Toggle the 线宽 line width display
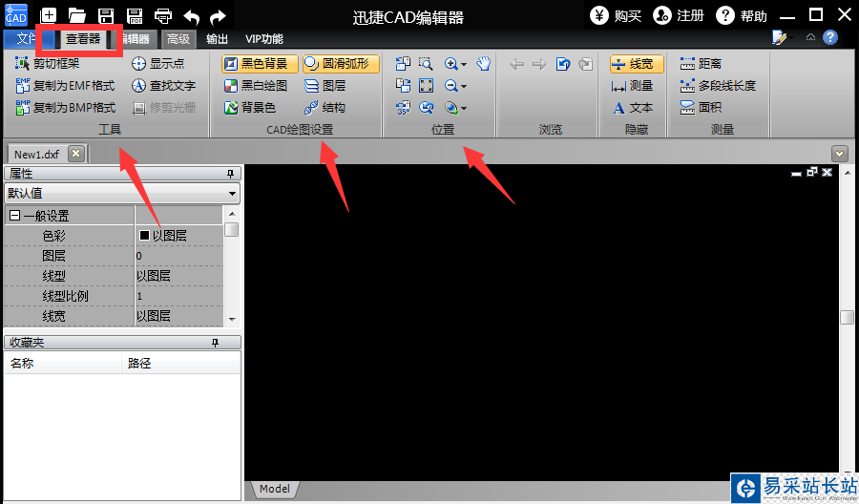The height and width of the screenshot is (504, 859). pos(637,64)
